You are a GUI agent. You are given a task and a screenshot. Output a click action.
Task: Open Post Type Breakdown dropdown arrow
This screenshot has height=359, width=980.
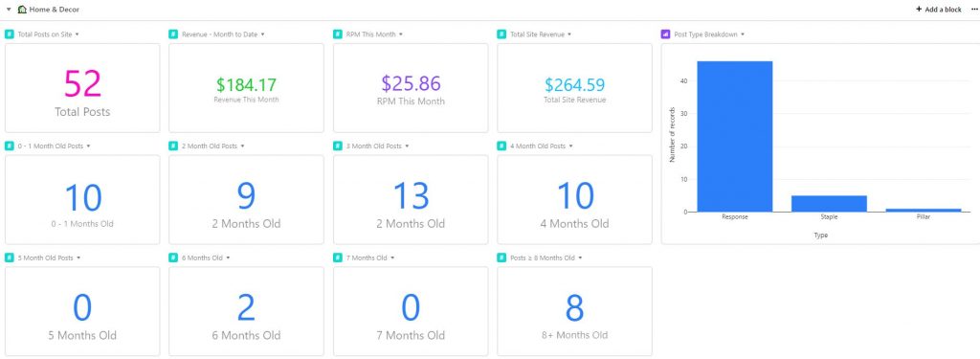743,34
